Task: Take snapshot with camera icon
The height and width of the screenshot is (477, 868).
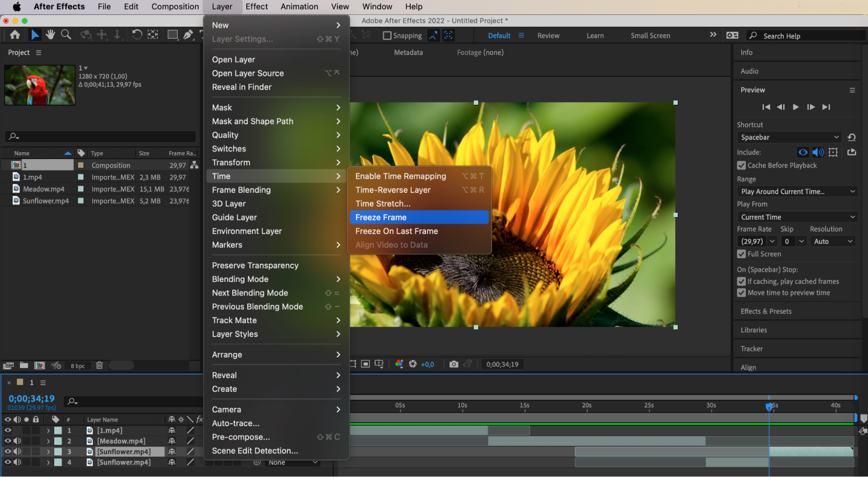Action: click(x=454, y=364)
